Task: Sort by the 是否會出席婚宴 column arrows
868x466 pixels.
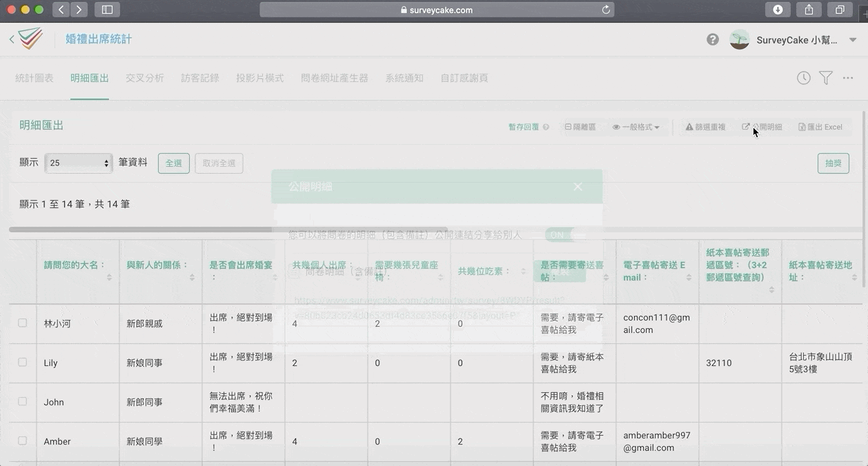Action: 275,277
